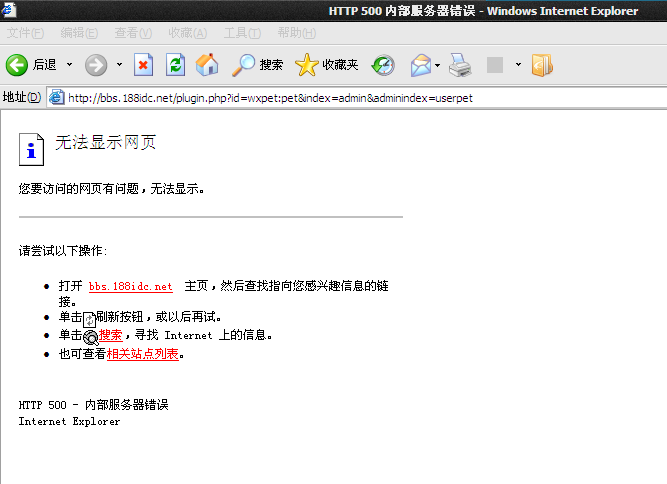Expand the dropdown beside the gray square

coord(518,65)
